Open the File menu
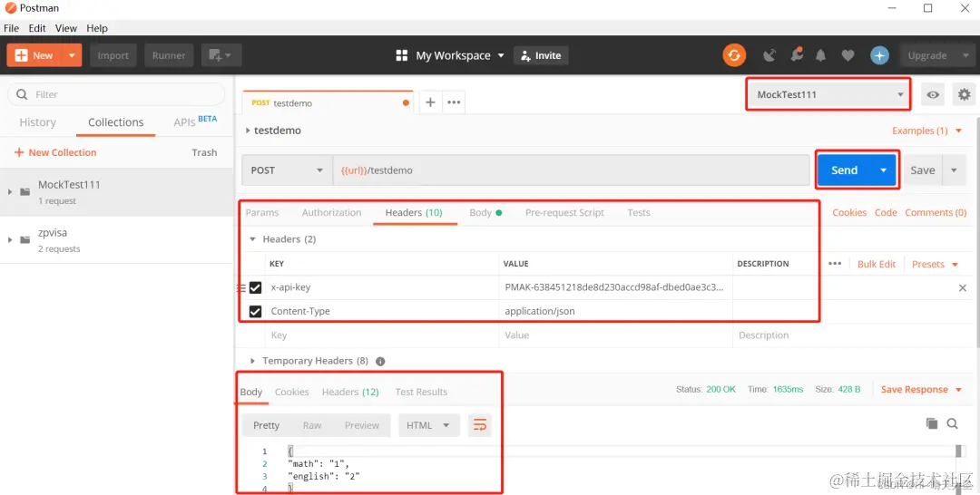Image resolution: width=980 pixels, height=495 pixels. tap(11, 28)
